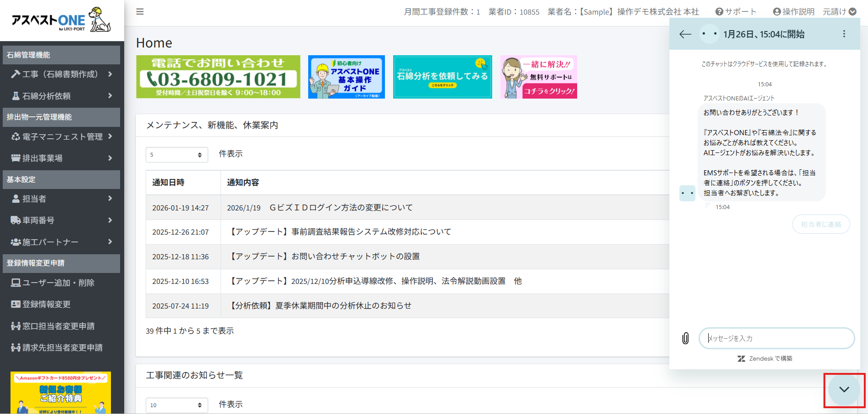The height and width of the screenshot is (414, 868).
Task: Click the hamburger menu icon
Action: (140, 12)
